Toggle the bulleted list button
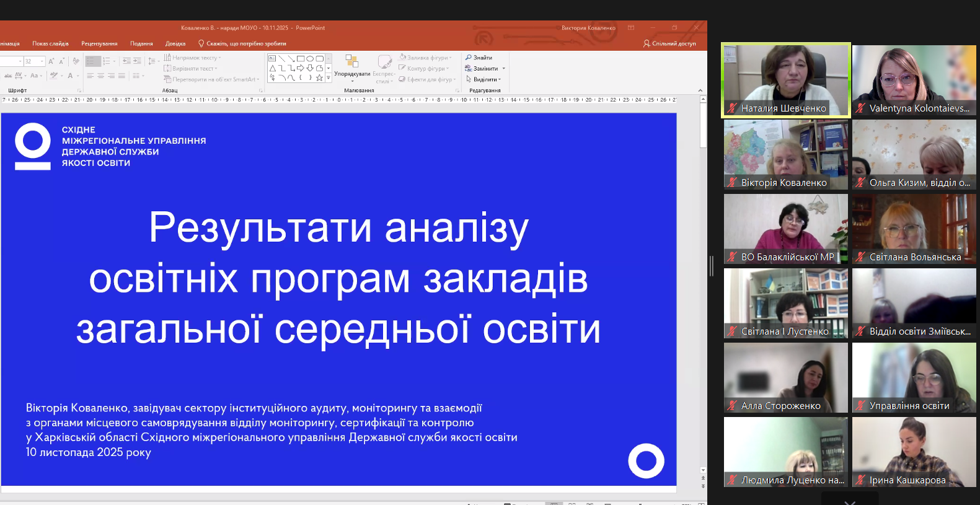 click(x=93, y=61)
